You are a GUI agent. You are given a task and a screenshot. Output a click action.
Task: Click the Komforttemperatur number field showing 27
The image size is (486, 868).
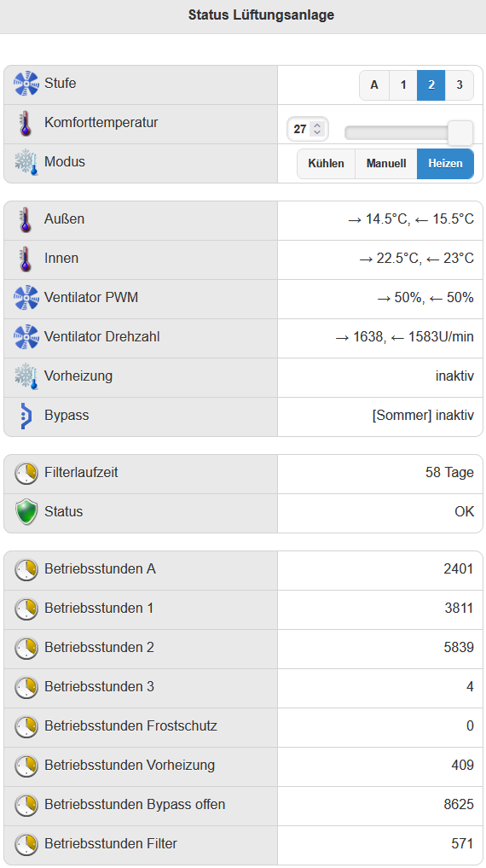(x=308, y=129)
